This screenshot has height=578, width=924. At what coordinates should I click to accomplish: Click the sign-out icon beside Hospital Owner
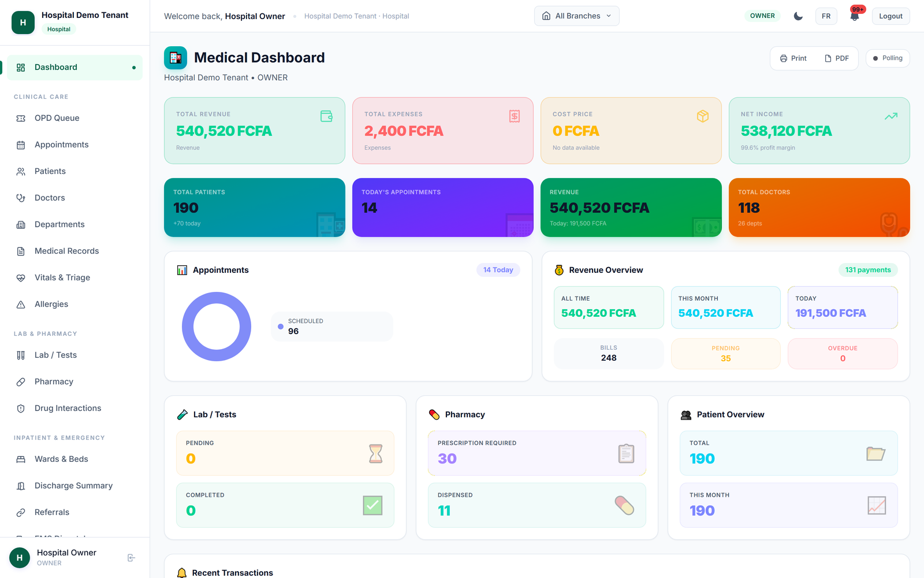pos(131,558)
